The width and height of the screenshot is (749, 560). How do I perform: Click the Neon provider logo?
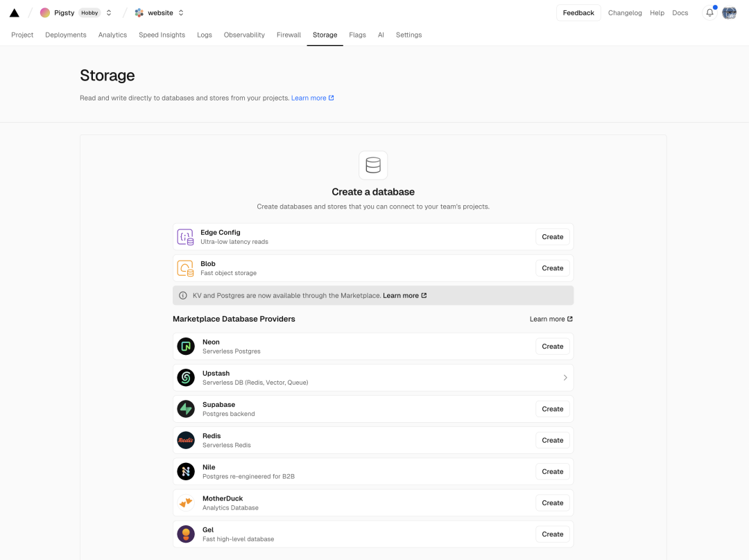tap(186, 347)
